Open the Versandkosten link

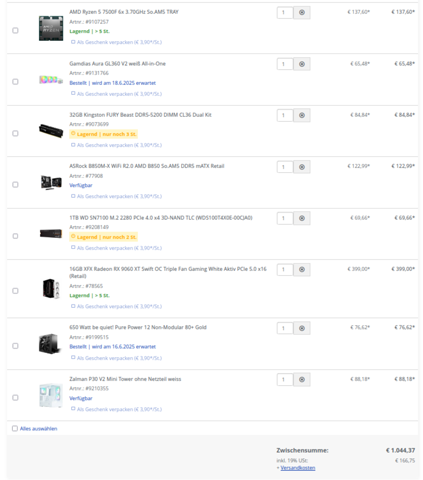point(298,468)
